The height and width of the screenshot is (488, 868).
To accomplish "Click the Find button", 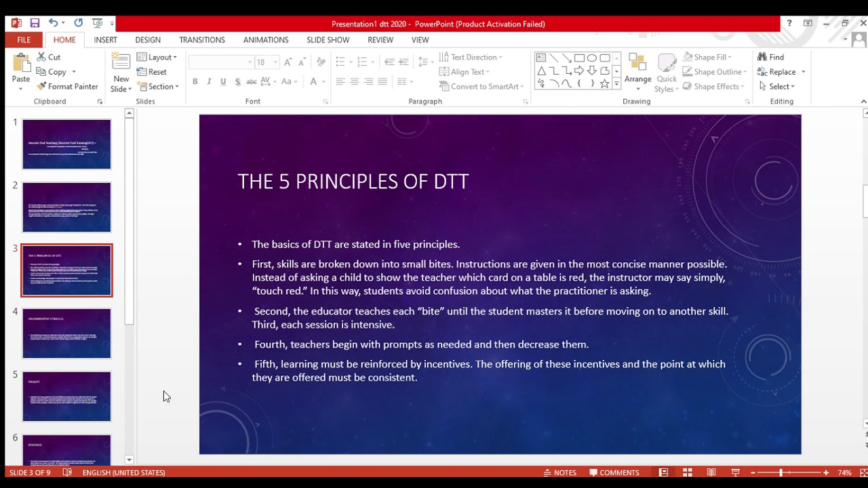I will pos(771,57).
